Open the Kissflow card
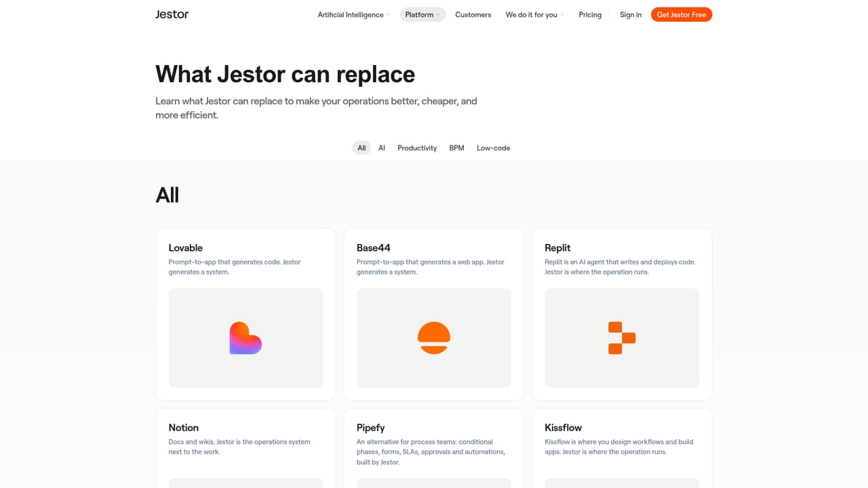Viewport: 868px width, 488px height. click(x=622, y=448)
